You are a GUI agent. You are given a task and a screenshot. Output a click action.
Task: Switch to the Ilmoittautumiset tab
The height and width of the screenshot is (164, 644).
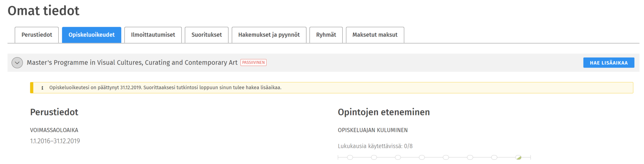pos(153,35)
